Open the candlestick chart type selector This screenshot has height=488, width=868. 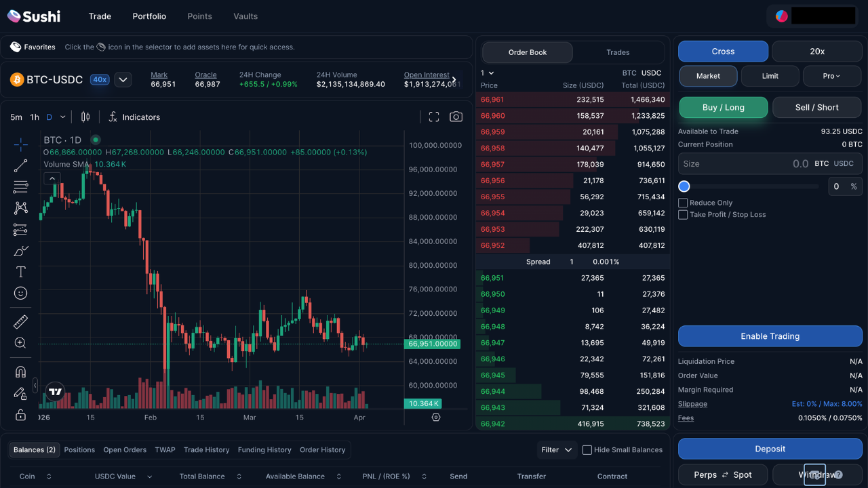(x=85, y=117)
